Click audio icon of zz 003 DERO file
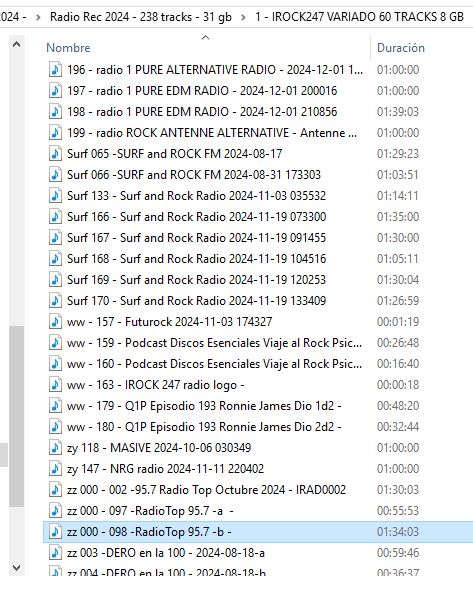473x589 pixels. coord(55,554)
